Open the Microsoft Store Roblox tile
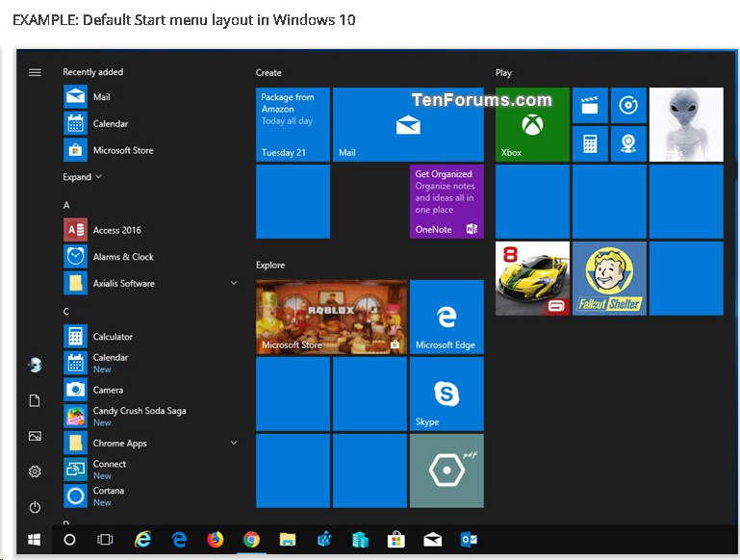The image size is (740, 560). (331, 317)
